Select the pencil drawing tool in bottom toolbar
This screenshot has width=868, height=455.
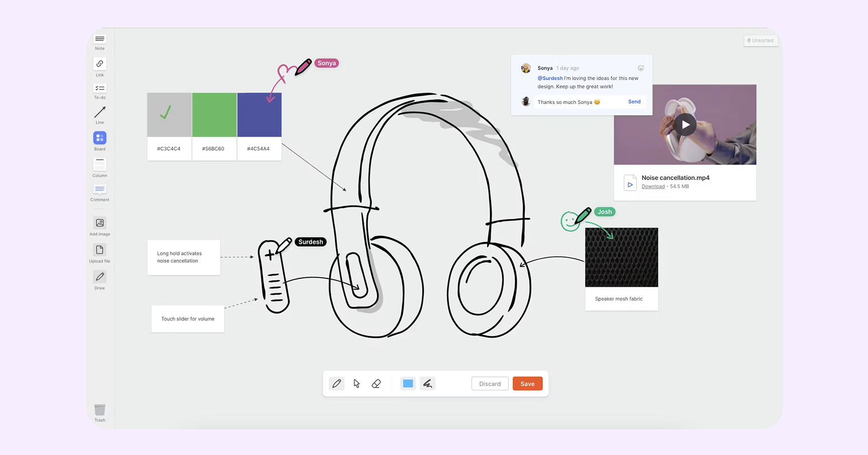[337, 384]
